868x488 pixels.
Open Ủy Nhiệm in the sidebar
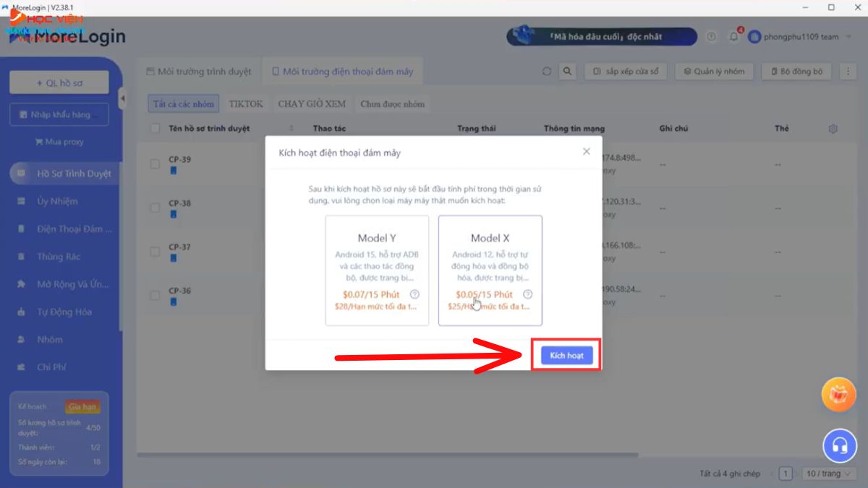tap(57, 201)
